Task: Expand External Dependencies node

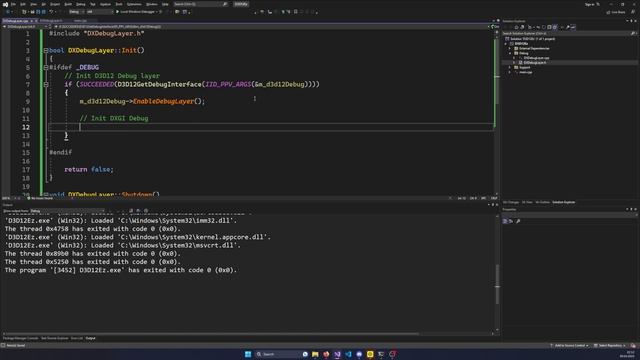Action: click(x=510, y=49)
